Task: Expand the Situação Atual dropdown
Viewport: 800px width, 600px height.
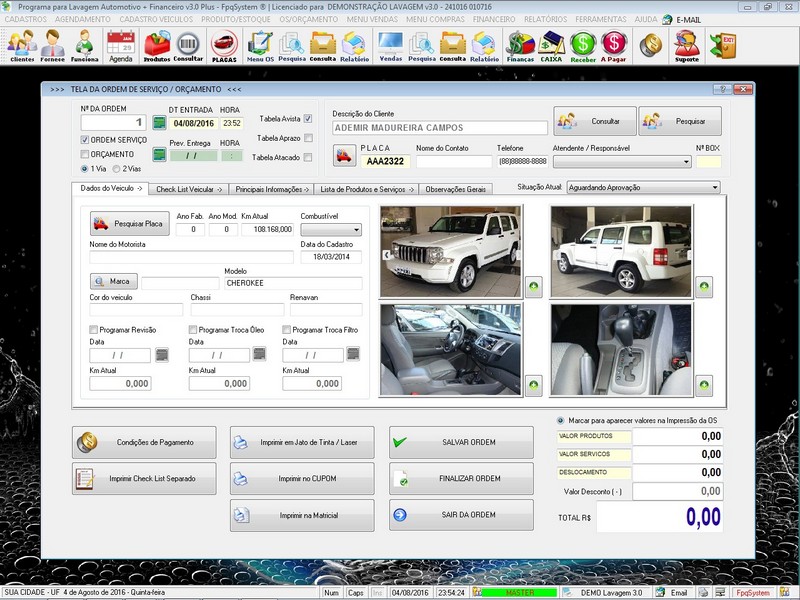Action: 714,187
